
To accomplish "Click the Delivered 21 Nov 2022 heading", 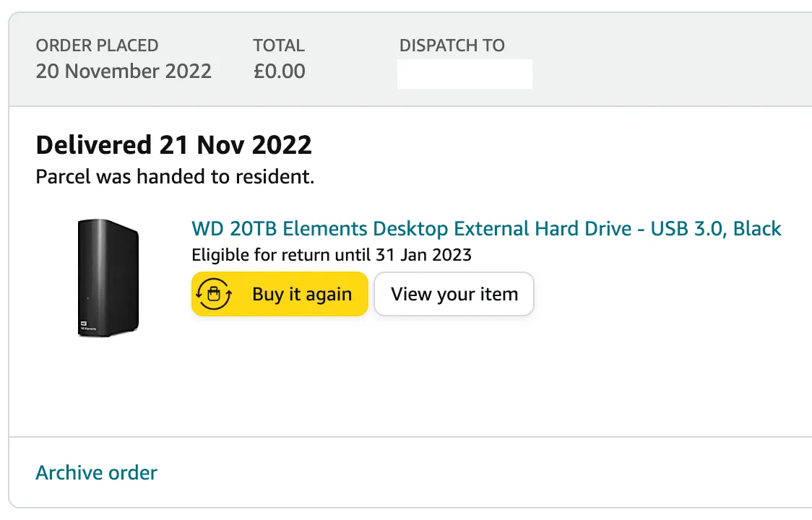I will point(173,145).
